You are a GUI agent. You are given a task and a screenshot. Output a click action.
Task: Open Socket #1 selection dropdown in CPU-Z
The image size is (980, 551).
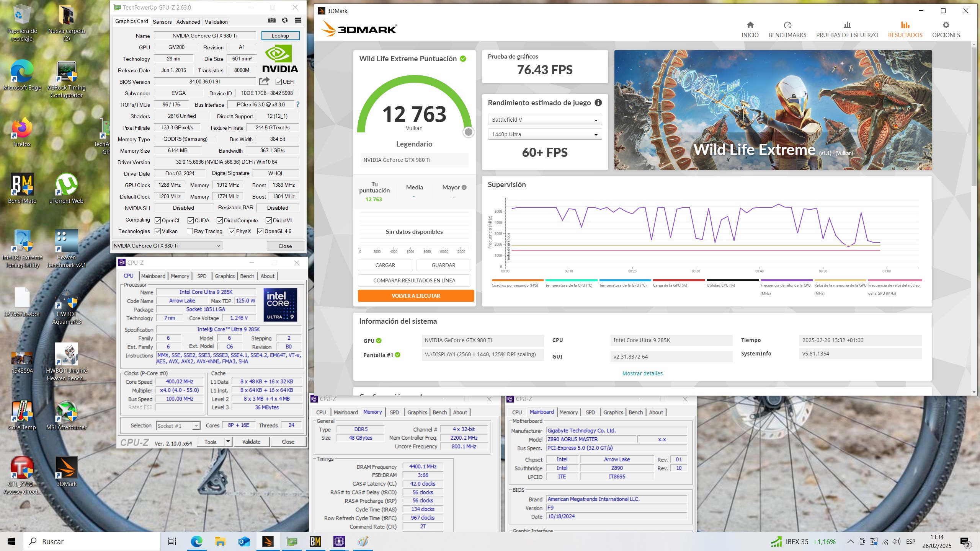[x=178, y=425]
